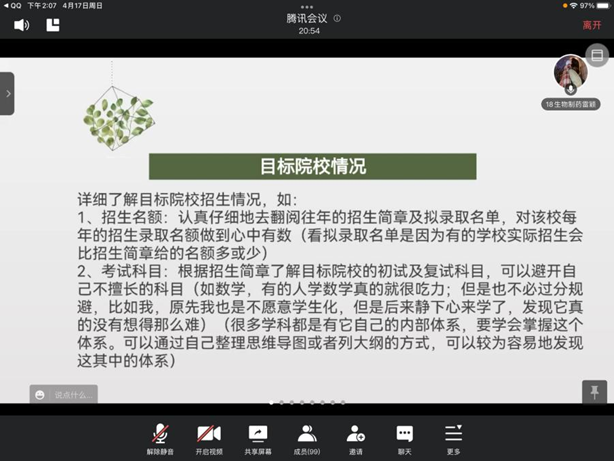Tap the 说点什么 chat input field
The height and width of the screenshot is (461, 614).
point(74,395)
